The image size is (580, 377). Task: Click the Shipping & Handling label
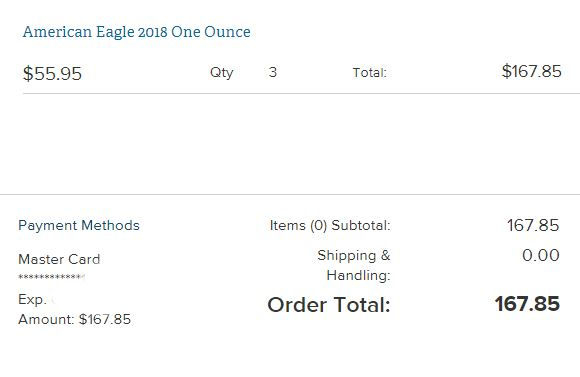[x=354, y=265]
